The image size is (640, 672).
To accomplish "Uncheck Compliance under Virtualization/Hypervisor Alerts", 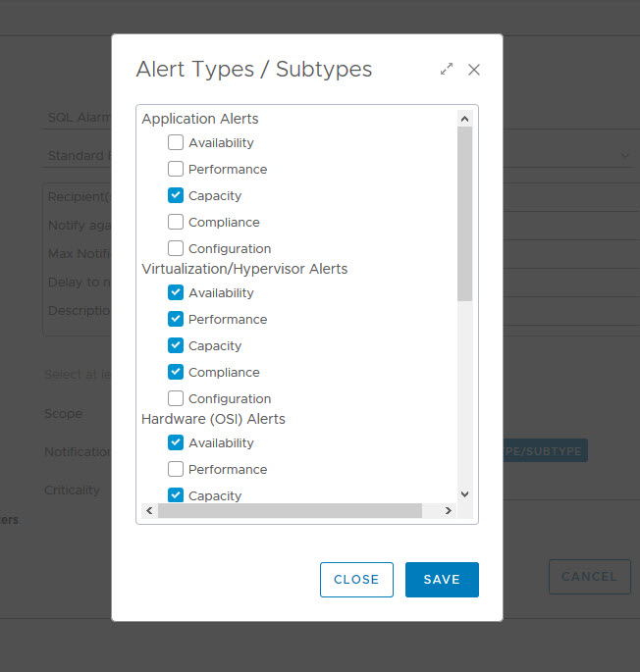I will pos(176,372).
